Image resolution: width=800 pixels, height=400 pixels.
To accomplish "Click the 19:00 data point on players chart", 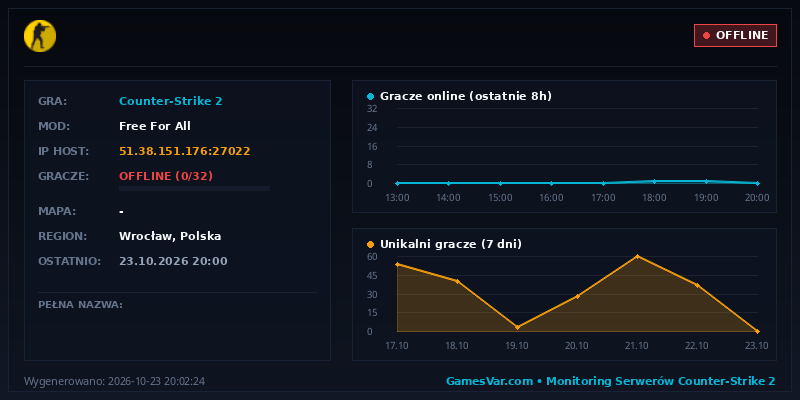I will (x=706, y=181).
